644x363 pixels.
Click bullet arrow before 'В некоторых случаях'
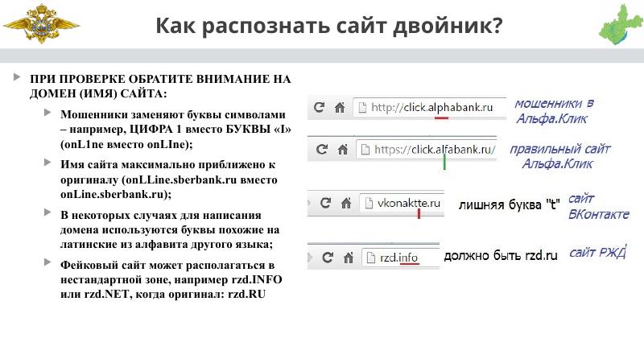click(47, 212)
